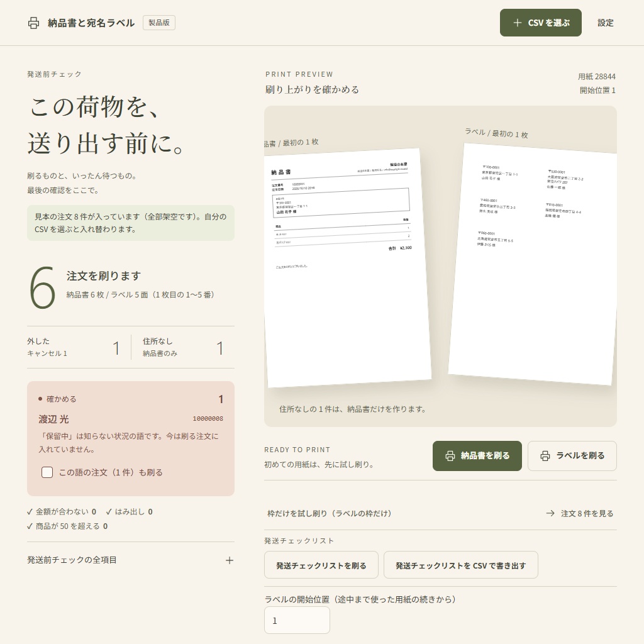Image resolution: width=644 pixels, height=644 pixels.
Task: Click the plus icon in CSVを選ぶ button
Action: tap(518, 23)
